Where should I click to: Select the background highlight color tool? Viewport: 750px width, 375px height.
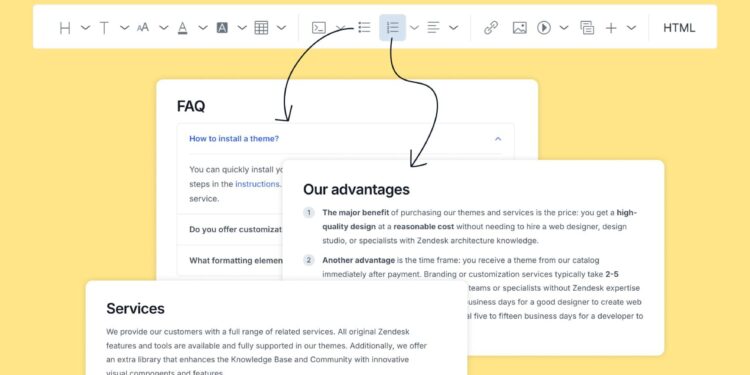pyautogui.click(x=222, y=28)
